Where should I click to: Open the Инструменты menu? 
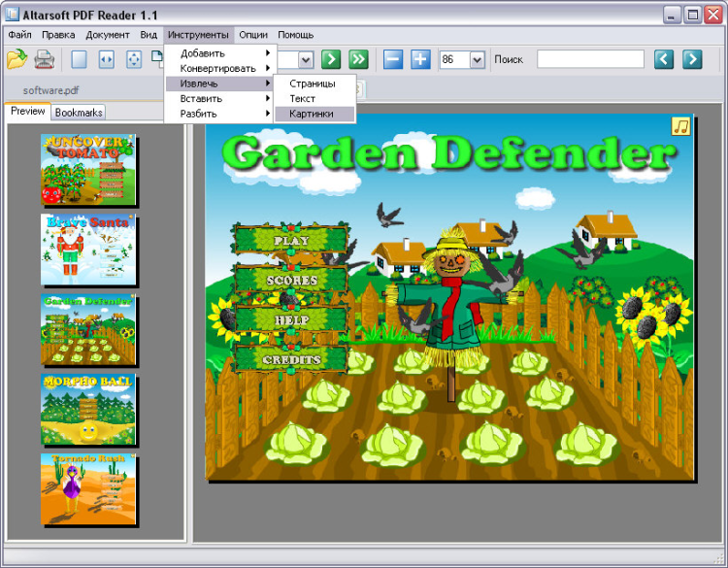198,35
